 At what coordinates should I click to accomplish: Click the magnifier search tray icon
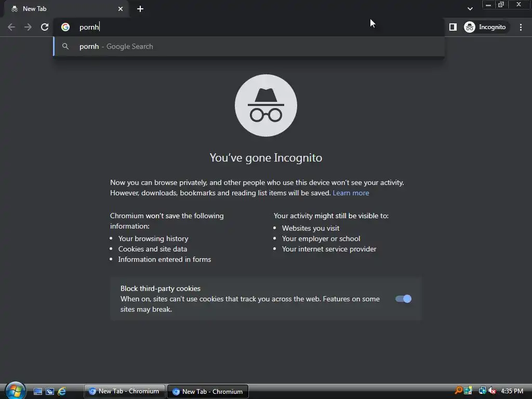pyautogui.click(x=459, y=391)
